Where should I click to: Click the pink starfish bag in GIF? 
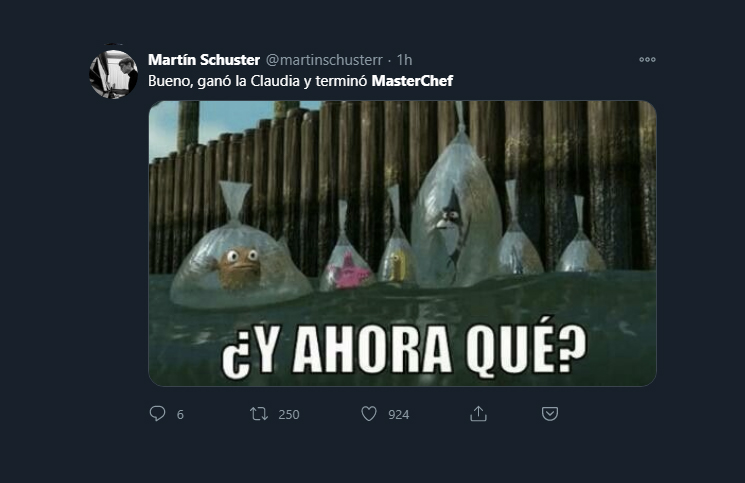tap(347, 266)
